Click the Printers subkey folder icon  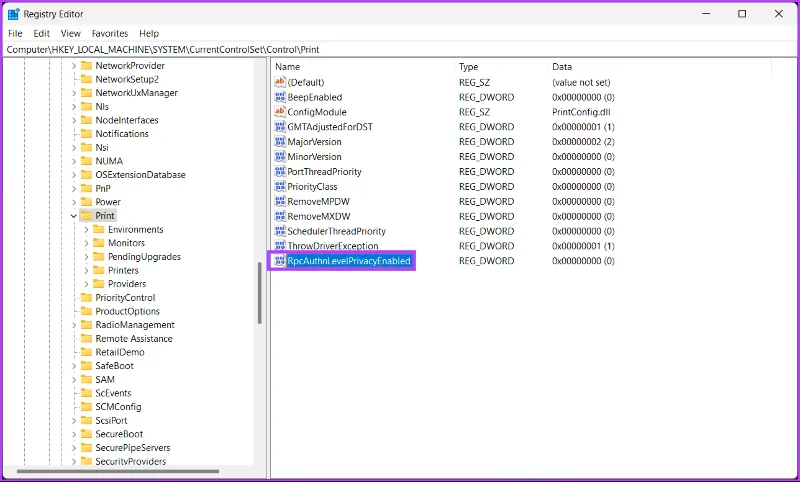pos(99,270)
